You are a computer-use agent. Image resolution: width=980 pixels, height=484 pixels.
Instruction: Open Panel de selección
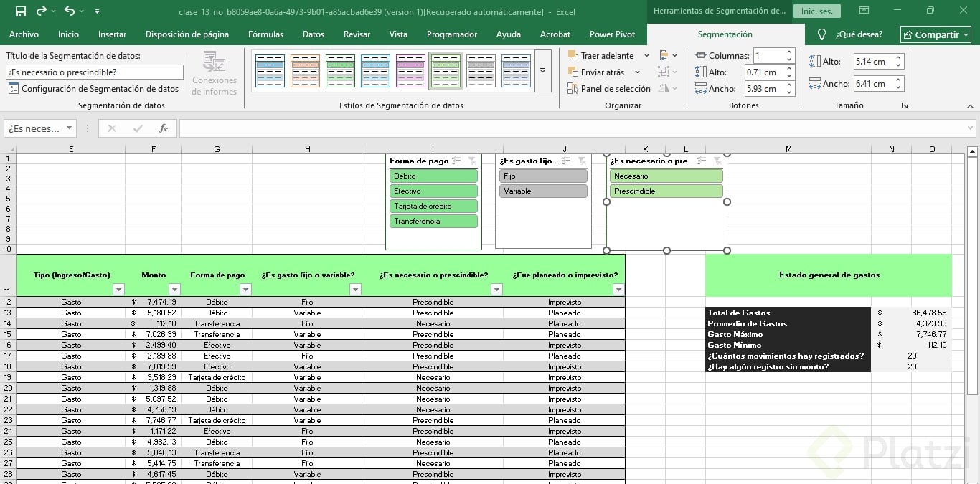coord(608,89)
